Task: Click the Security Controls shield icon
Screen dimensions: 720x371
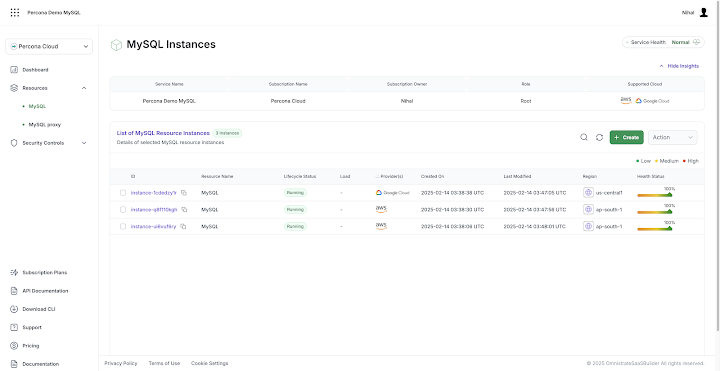Action: (x=14, y=143)
